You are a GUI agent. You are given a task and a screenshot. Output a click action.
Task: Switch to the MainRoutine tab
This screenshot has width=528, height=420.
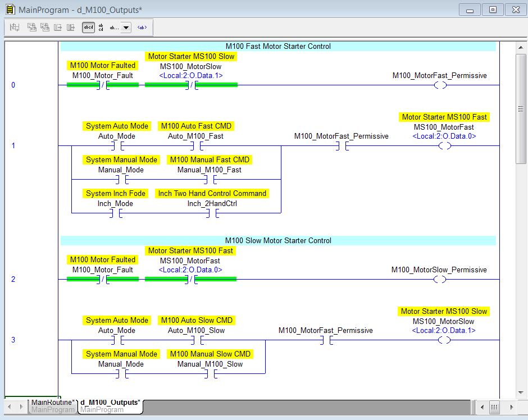[x=53, y=405]
